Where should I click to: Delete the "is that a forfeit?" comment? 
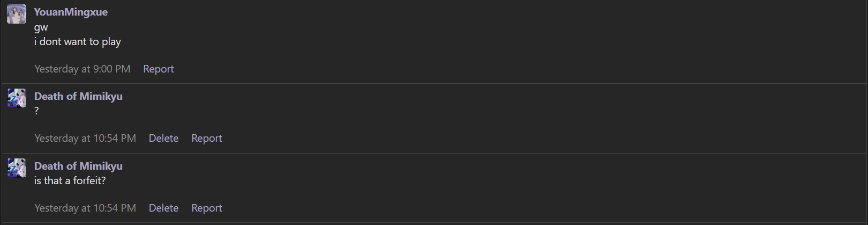coord(163,208)
